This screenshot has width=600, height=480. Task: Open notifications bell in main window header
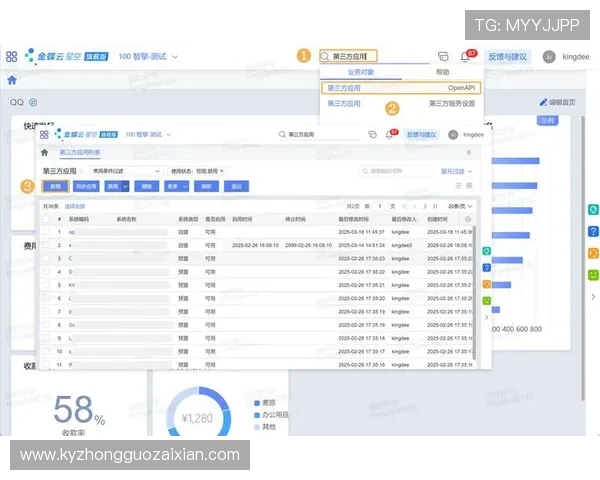(465, 57)
